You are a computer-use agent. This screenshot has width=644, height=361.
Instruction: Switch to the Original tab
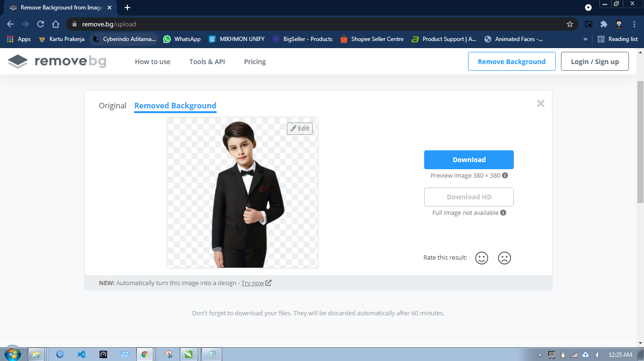pyautogui.click(x=112, y=106)
